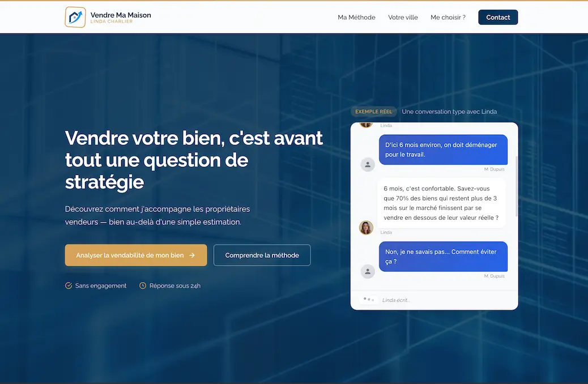Select the message starting with D'ici 6 mois
588x384 pixels.
click(443, 149)
